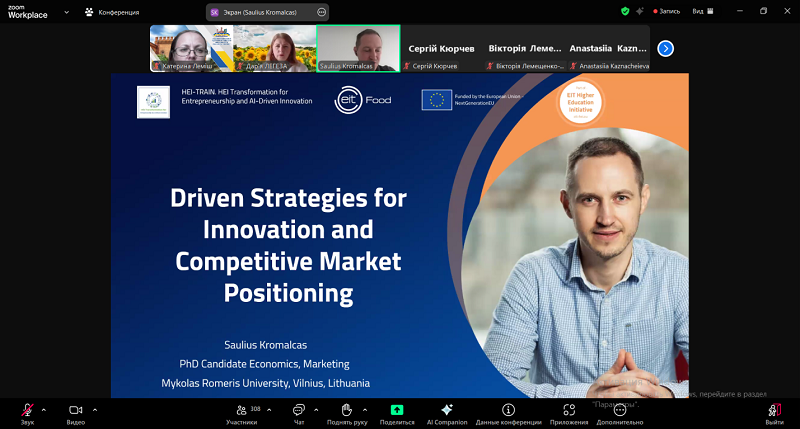Expand video options arrow next to Видео

(95, 410)
